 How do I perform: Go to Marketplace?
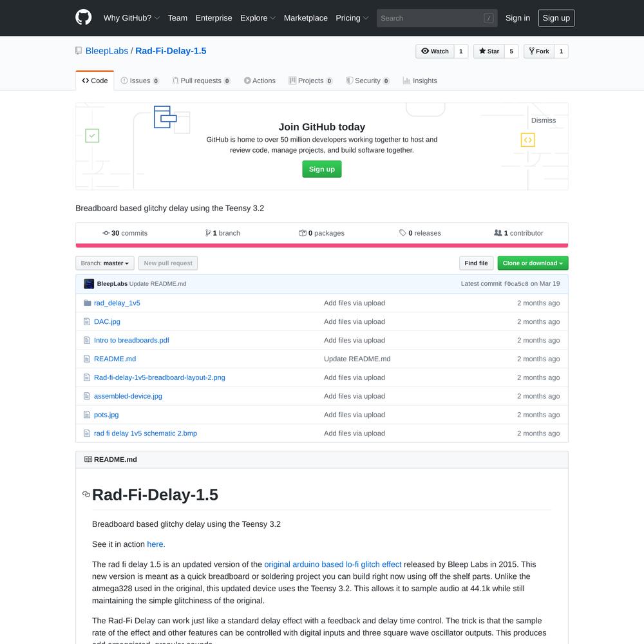tap(305, 18)
